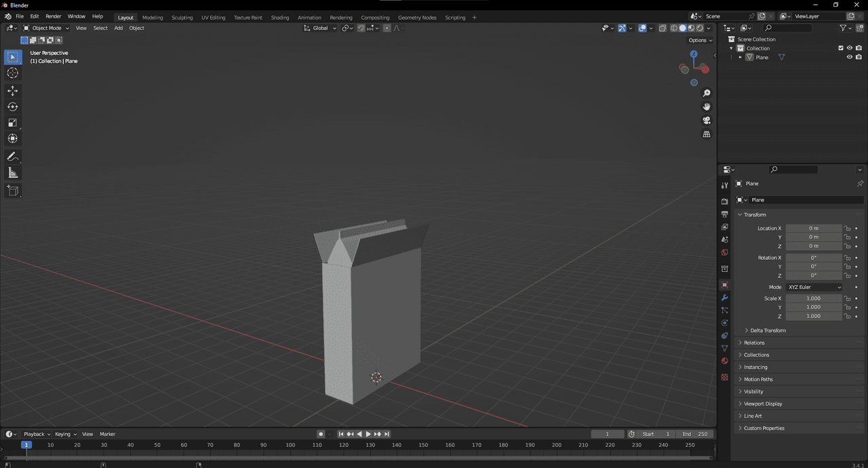The height and width of the screenshot is (468, 868).
Task: Toggle the Location X lock
Action: [847, 229]
